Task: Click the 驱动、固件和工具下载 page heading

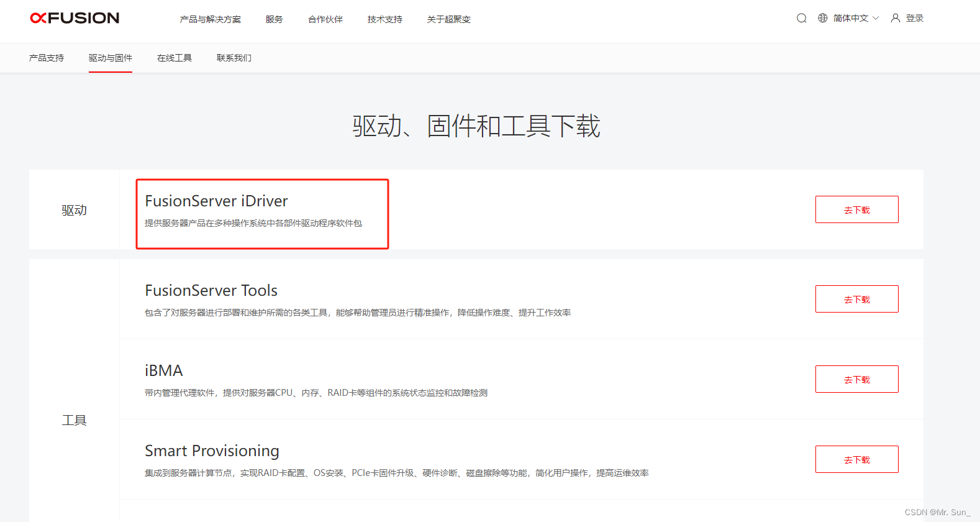Action: [x=476, y=126]
